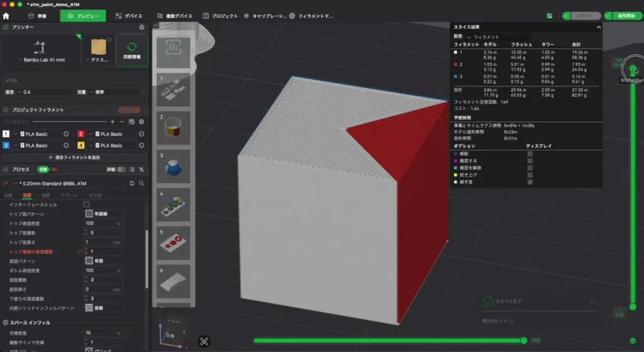Toggle retract (撤回する) display checkbox
The width and height of the screenshot is (644, 352).
[530, 161]
